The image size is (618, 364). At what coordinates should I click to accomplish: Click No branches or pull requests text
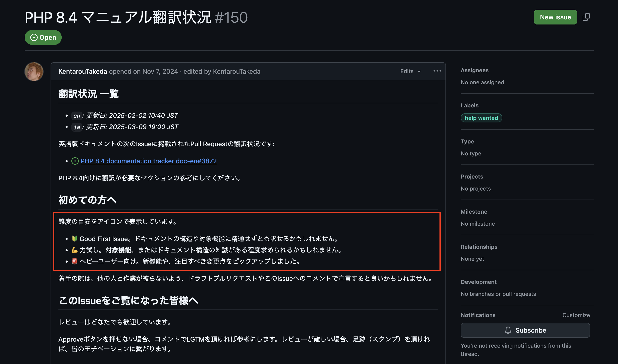click(498, 294)
